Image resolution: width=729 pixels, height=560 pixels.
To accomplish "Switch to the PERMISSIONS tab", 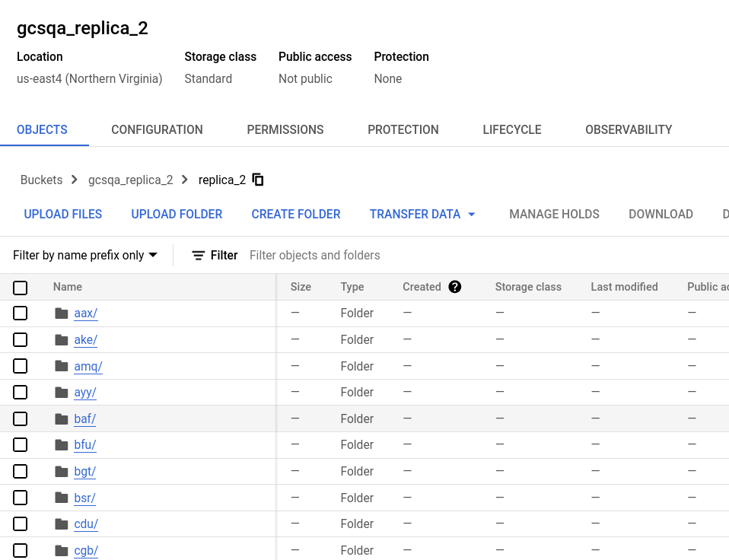I will coord(285,129).
